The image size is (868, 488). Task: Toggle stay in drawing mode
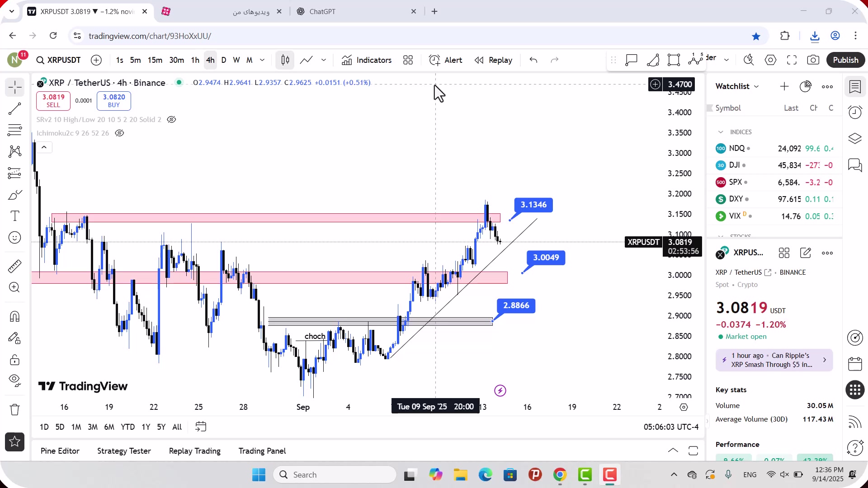[x=15, y=338]
